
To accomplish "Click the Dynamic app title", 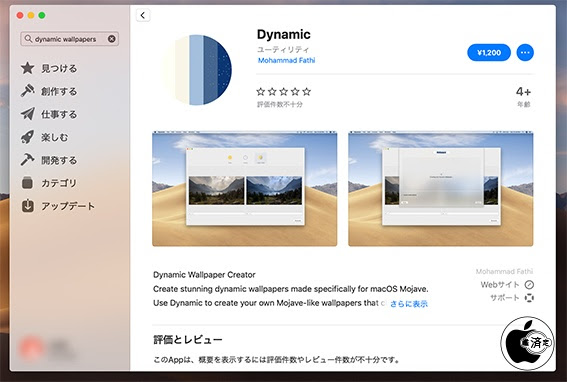I will (284, 34).
